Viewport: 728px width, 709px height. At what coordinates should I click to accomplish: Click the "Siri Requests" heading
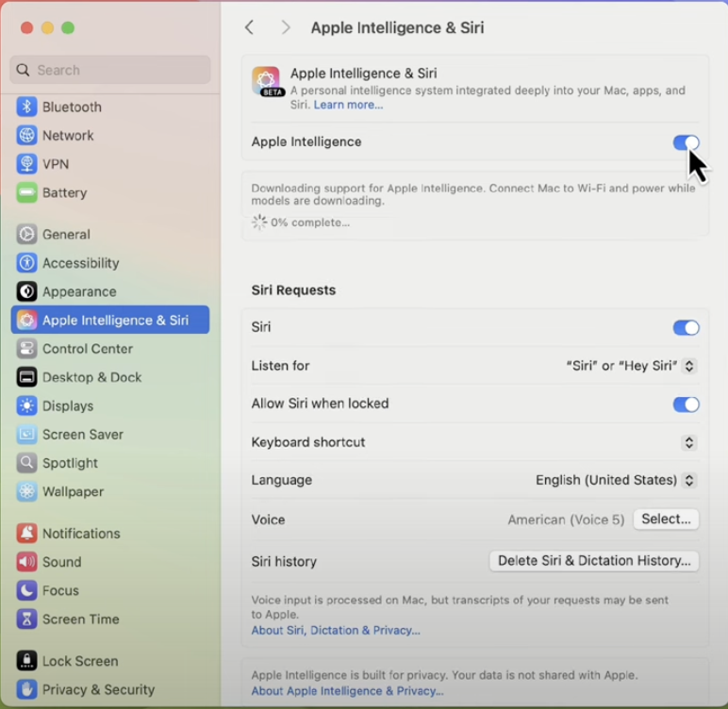point(293,290)
